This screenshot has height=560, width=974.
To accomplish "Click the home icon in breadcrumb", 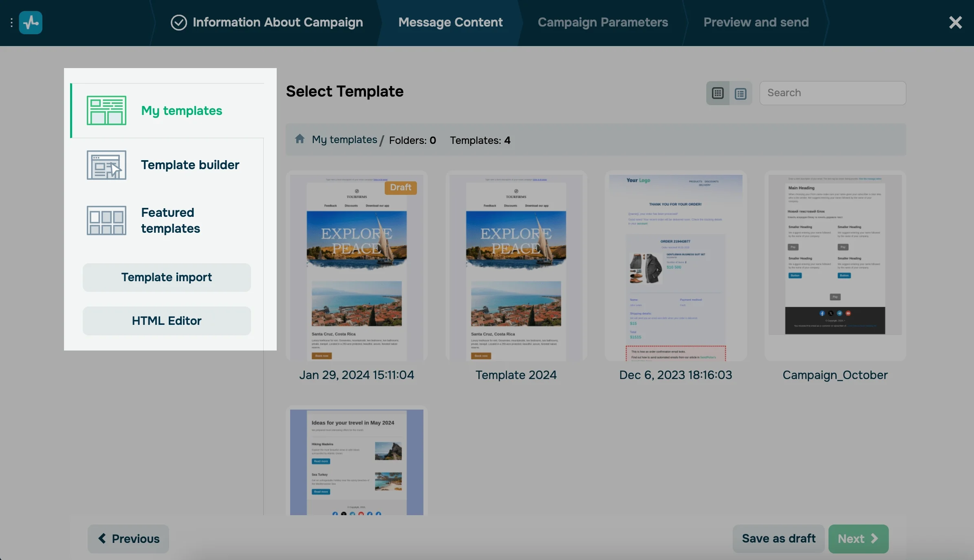I will point(300,139).
